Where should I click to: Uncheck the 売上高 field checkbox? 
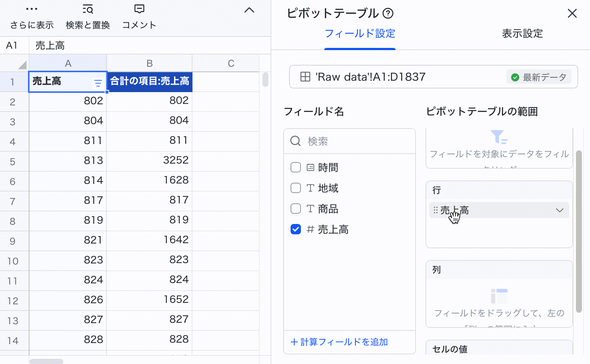[x=296, y=229]
